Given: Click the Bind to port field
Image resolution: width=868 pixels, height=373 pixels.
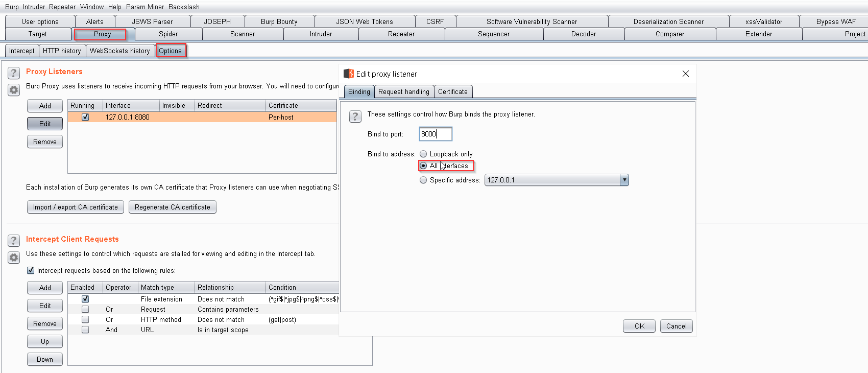Looking at the screenshot, I should click(436, 134).
